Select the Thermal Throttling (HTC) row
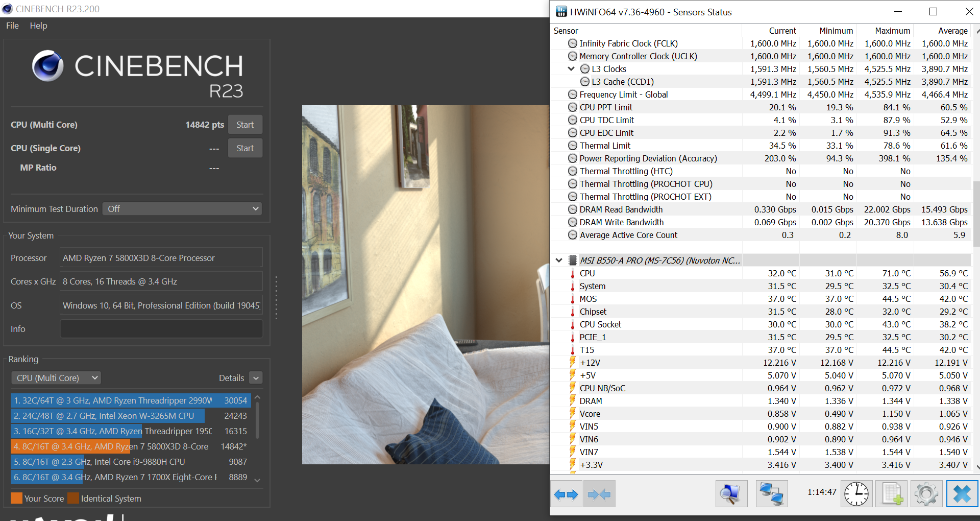Image resolution: width=980 pixels, height=521 pixels. pos(761,171)
